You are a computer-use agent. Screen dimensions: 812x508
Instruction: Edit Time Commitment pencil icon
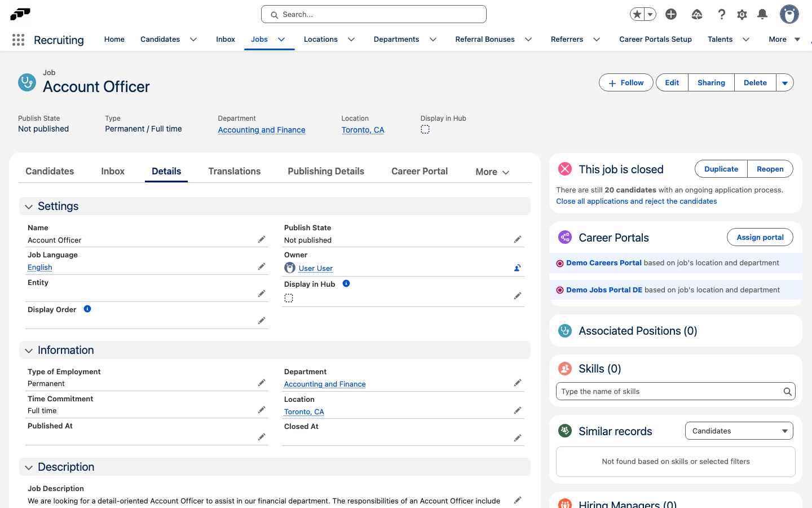pyautogui.click(x=262, y=410)
